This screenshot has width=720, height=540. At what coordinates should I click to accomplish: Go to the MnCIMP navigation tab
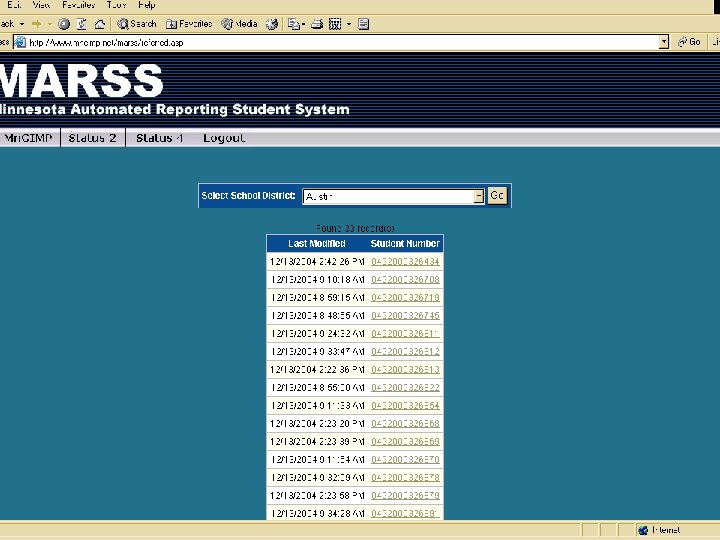click(28, 138)
